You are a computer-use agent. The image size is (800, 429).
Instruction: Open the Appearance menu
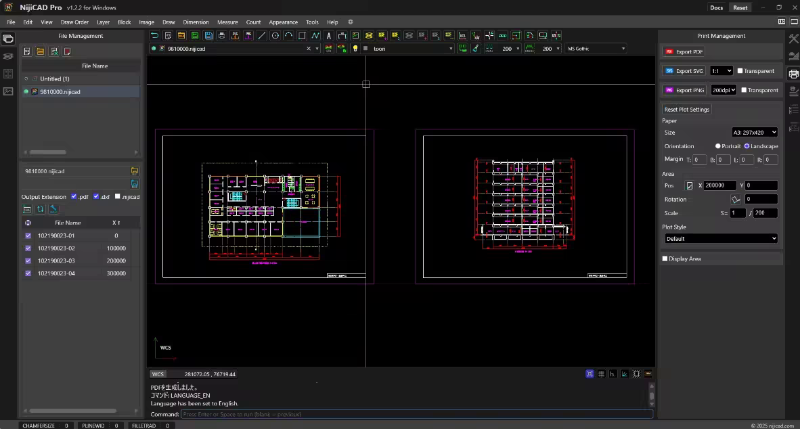click(284, 21)
